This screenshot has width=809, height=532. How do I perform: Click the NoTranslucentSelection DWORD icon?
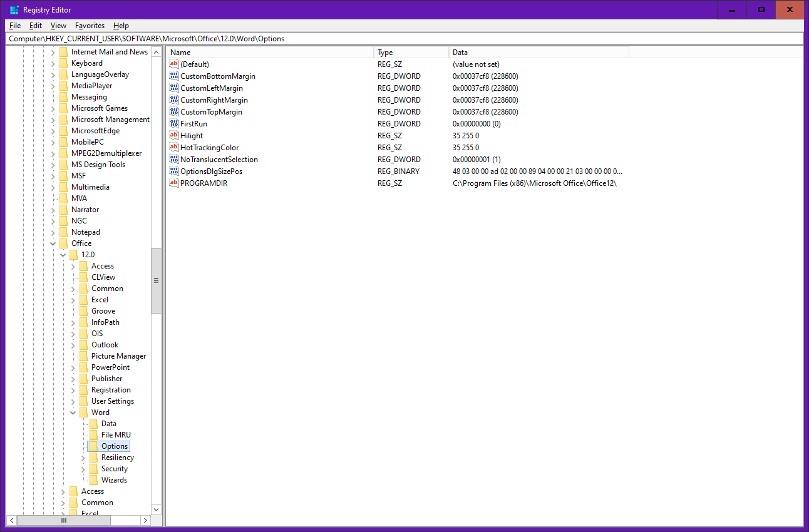click(x=174, y=160)
